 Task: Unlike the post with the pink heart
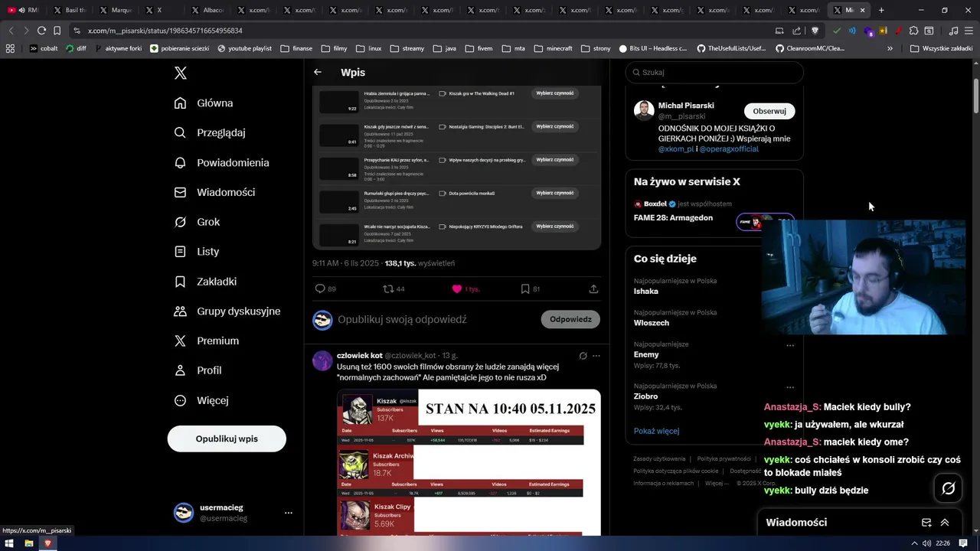click(x=467, y=289)
